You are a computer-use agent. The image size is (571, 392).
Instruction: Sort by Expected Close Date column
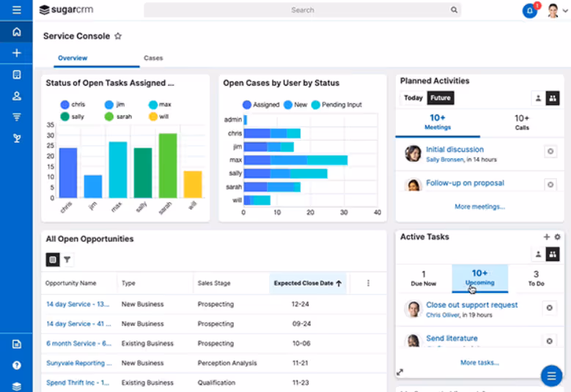click(308, 283)
